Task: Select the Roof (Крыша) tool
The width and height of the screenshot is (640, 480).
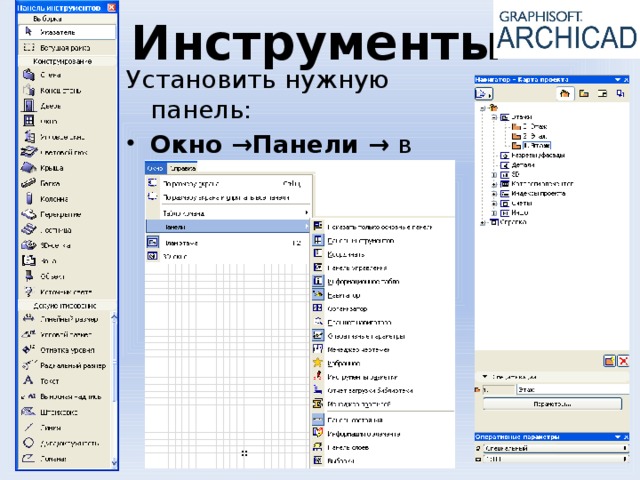Action: (67, 168)
